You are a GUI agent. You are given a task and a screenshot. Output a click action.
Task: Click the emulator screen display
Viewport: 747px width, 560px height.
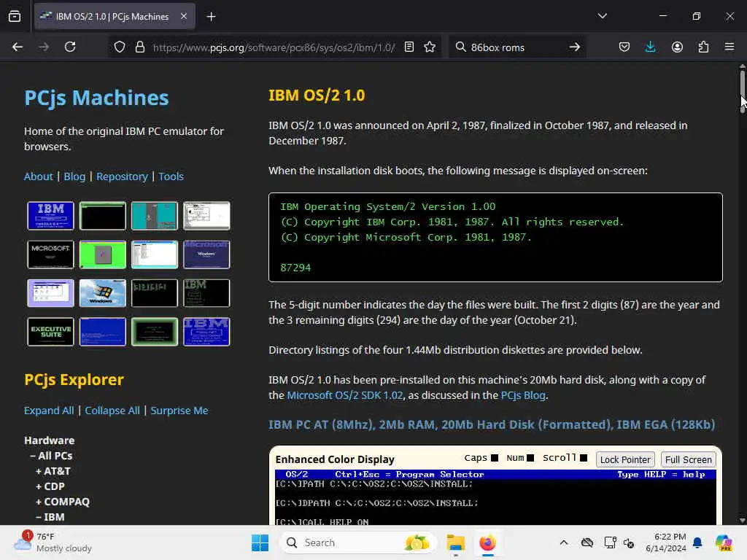pyautogui.click(x=495, y=497)
